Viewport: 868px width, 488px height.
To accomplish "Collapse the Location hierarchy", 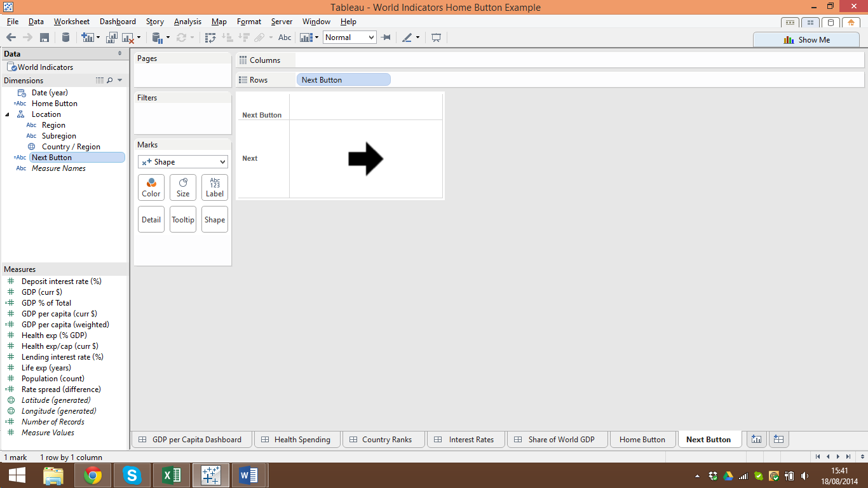I will (x=7, y=114).
